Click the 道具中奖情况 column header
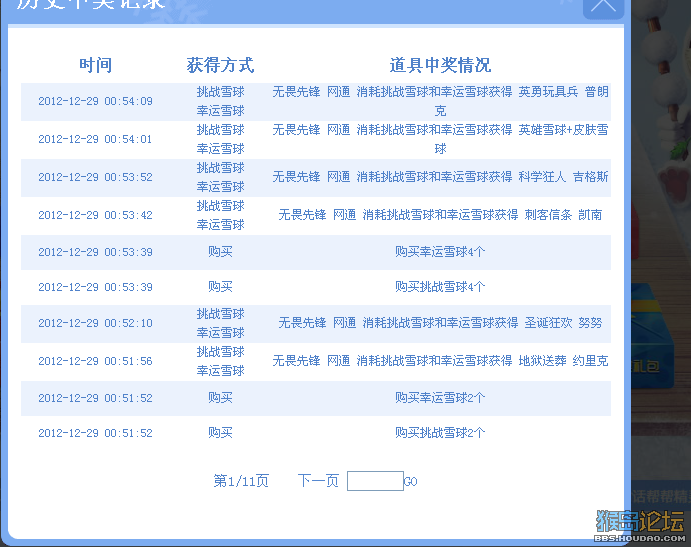691x547 pixels. [x=440, y=65]
